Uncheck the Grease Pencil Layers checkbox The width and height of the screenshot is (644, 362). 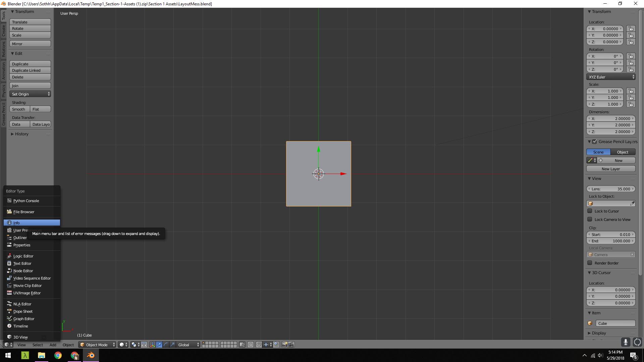click(594, 142)
